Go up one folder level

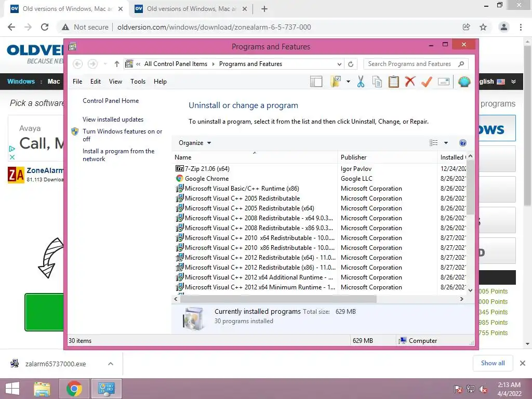pos(117,64)
